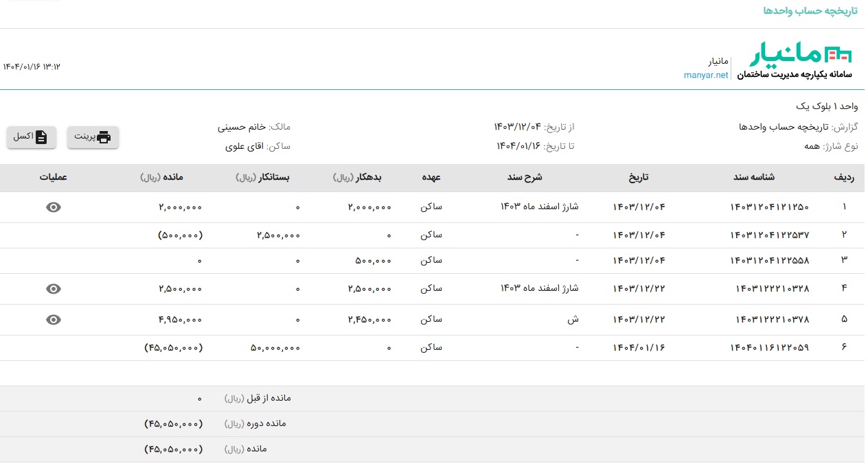Click the مانده column header
This screenshot has height=470, width=868.
[162, 177]
